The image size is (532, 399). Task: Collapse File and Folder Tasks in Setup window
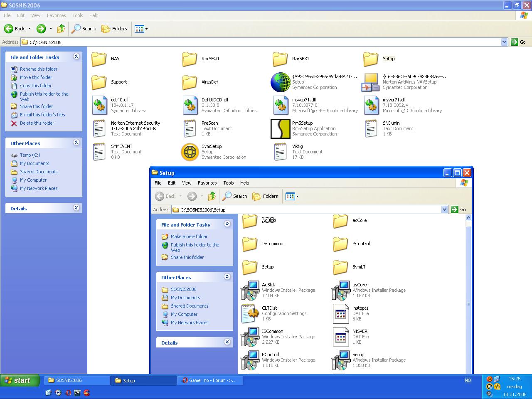(227, 224)
